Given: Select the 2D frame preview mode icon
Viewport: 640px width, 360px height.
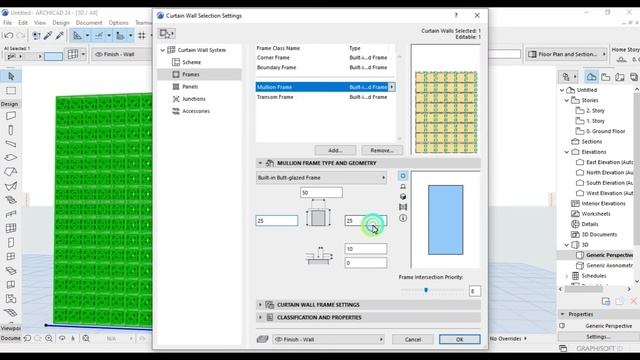Looking at the screenshot, I should click(x=403, y=176).
